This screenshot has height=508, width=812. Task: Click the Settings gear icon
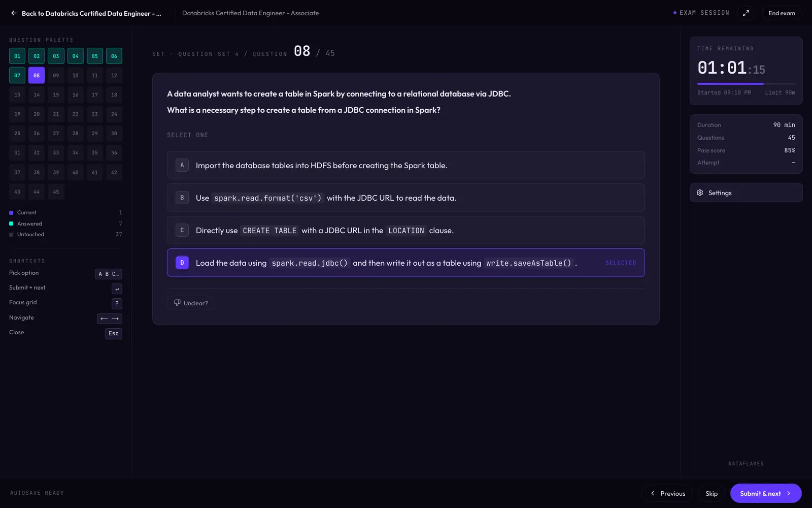[700, 193]
